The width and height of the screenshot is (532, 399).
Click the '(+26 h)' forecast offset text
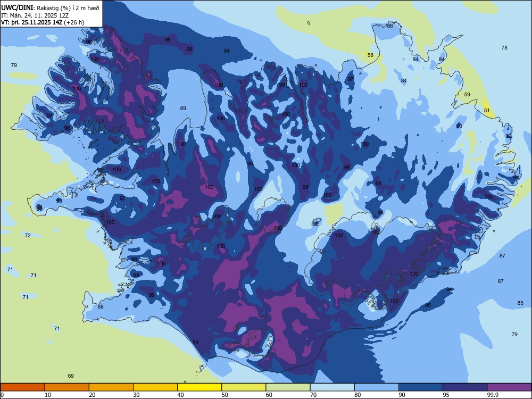coord(74,22)
